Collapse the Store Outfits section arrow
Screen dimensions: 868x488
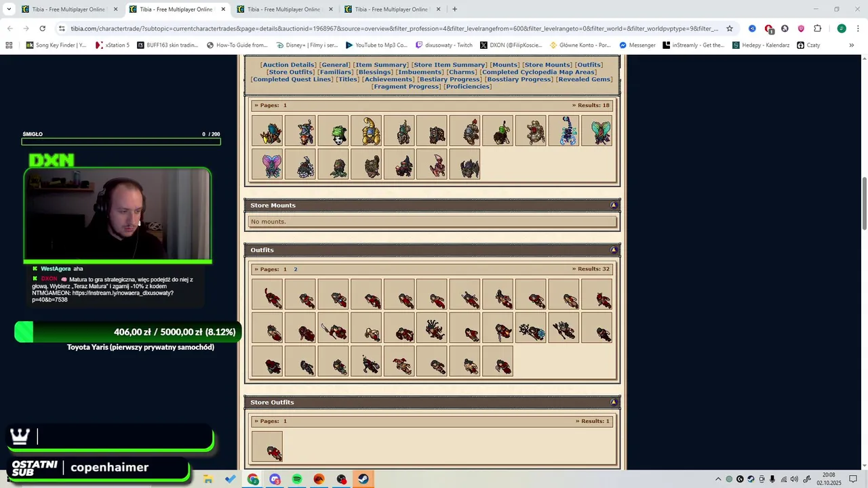pyautogui.click(x=614, y=402)
